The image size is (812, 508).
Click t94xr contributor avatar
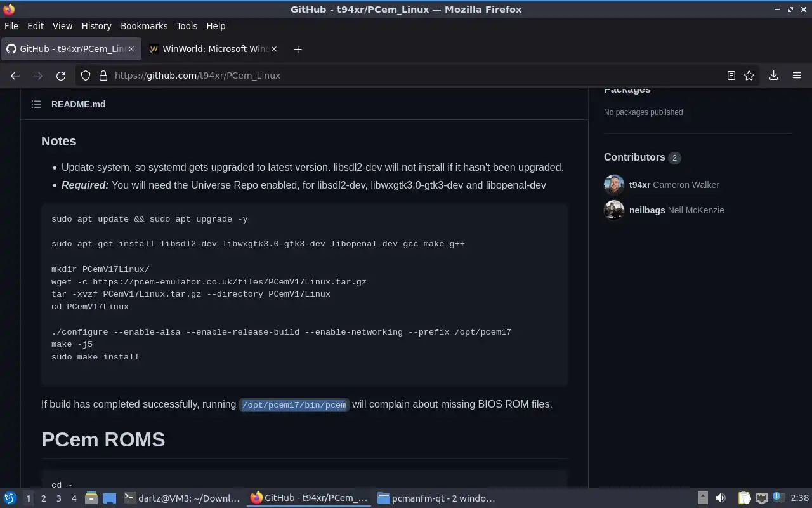614,185
